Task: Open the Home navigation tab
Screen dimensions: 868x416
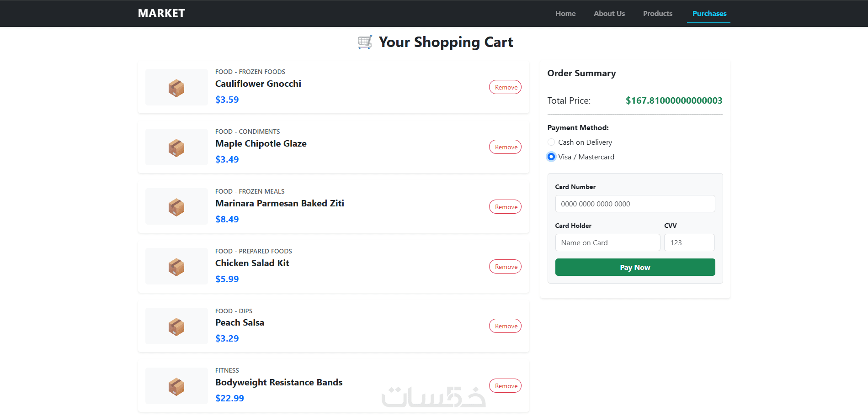Action: 565,14
